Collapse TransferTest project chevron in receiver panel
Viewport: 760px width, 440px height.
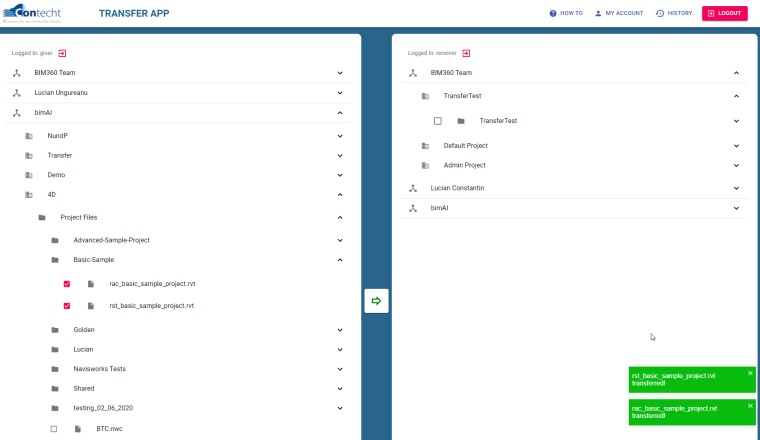(x=736, y=96)
